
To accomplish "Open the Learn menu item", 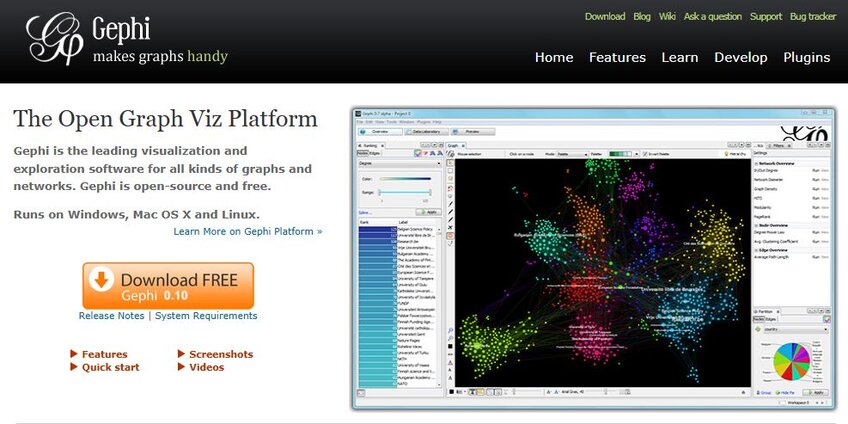I will tap(680, 57).
